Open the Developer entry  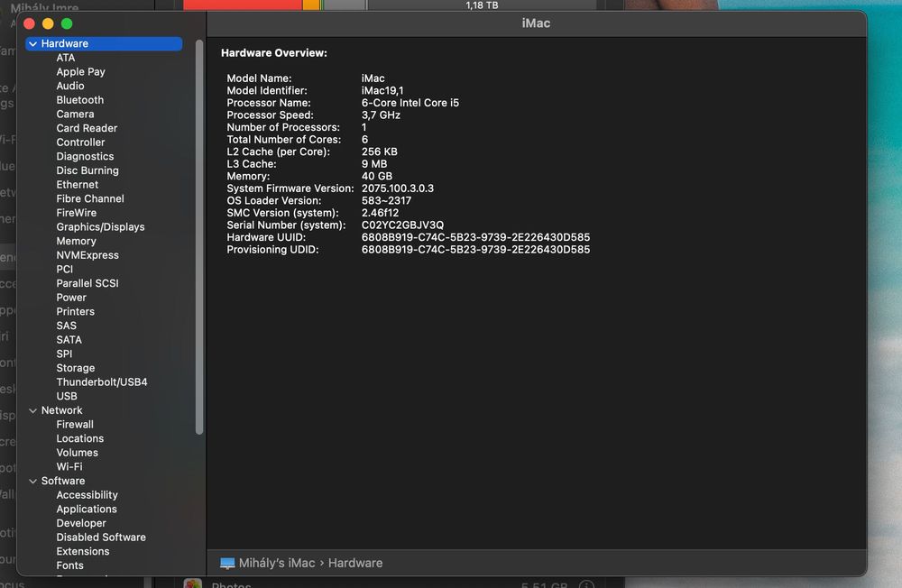pos(81,523)
